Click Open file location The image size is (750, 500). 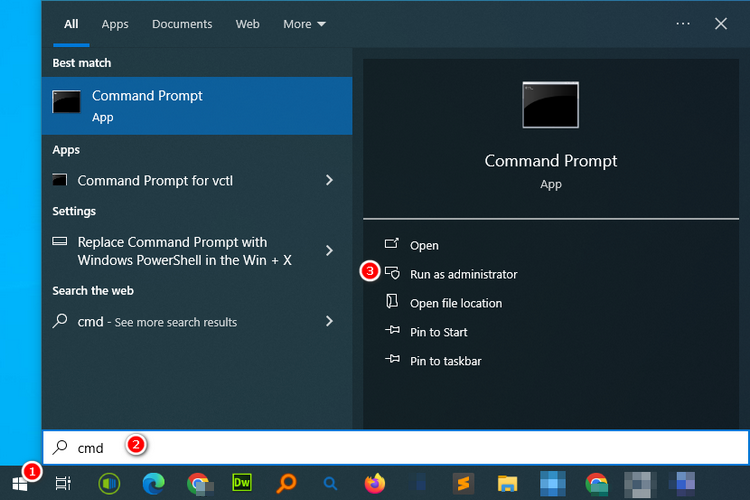(443, 303)
